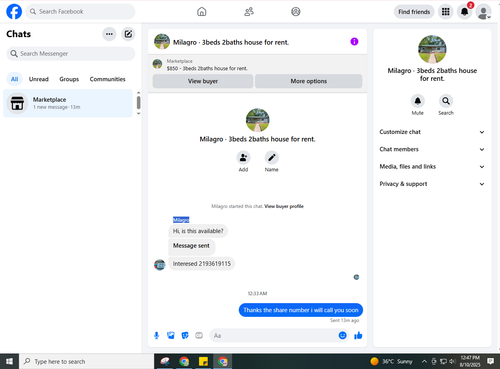Open the Home feed icon
Image resolution: width=500 pixels, height=369 pixels.
pyautogui.click(x=202, y=12)
